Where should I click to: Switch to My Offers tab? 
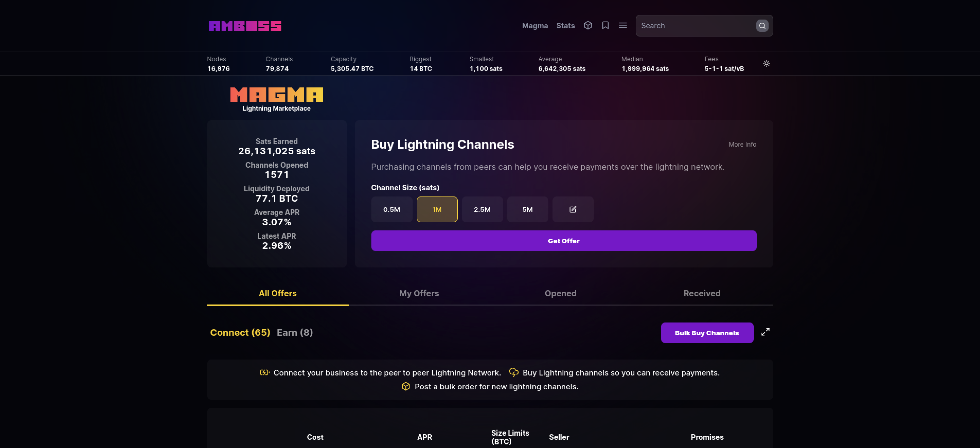tap(419, 293)
